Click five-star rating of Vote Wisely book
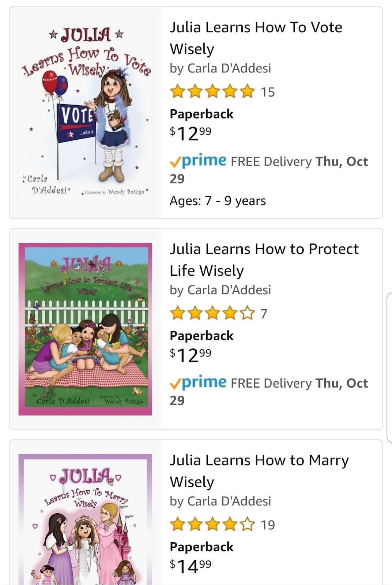The height and width of the screenshot is (585, 392). [x=212, y=91]
